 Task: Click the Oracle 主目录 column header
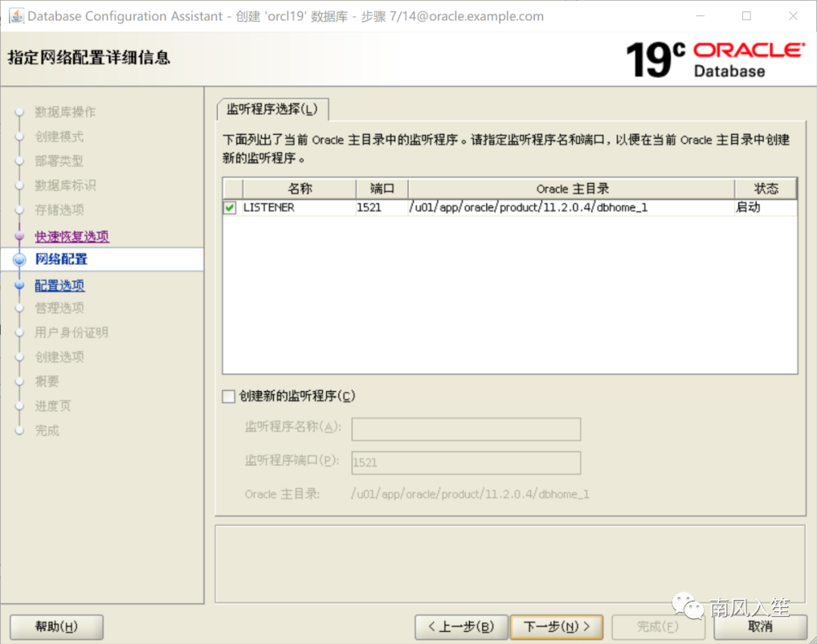click(572, 188)
